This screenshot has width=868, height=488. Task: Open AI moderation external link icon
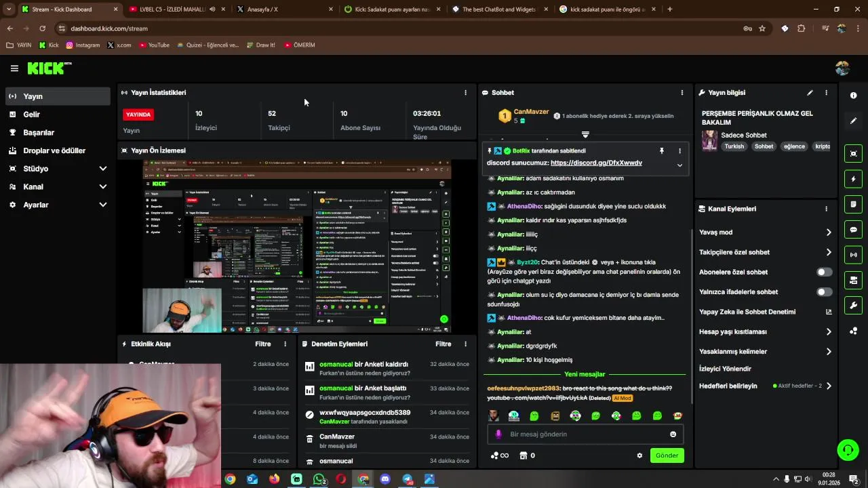click(829, 312)
